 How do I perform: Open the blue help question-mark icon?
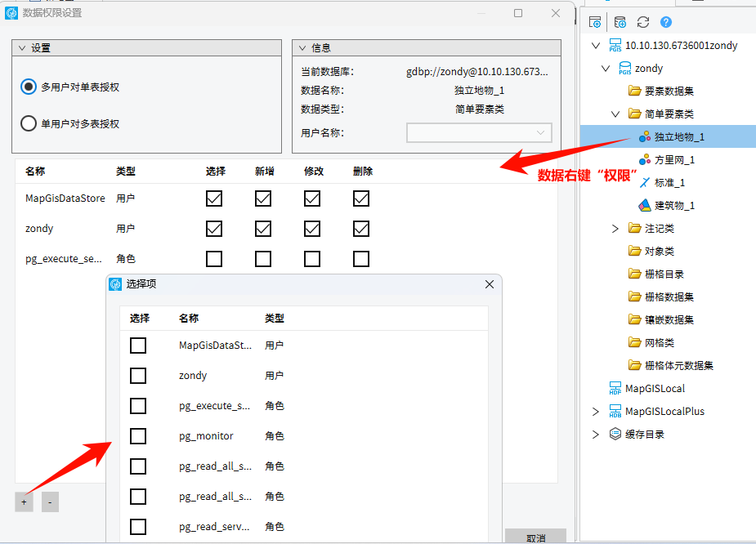(x=666, y=22)
